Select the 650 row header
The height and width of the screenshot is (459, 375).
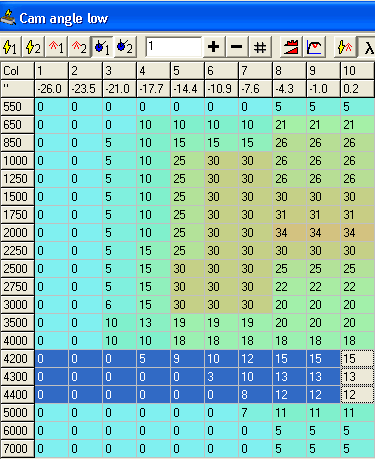tap(17, 125)
